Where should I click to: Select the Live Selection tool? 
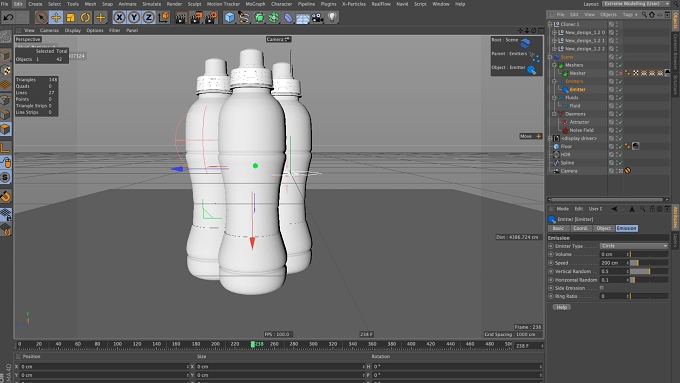pos(41,18)
